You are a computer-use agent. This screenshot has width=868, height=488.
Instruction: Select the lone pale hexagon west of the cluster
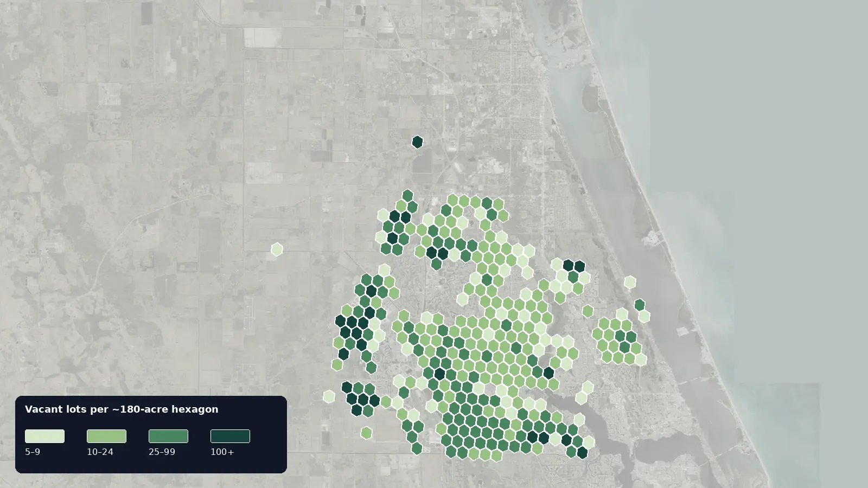[x=277, y=249]
